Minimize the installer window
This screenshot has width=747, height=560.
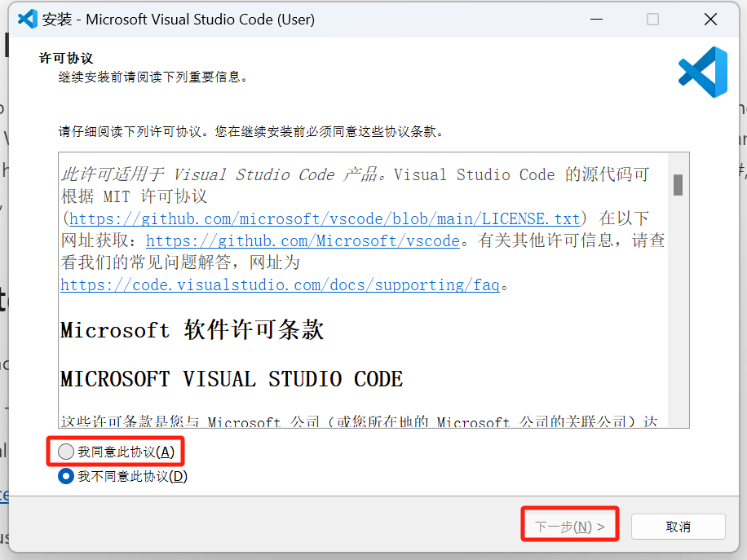coord(596,20)
